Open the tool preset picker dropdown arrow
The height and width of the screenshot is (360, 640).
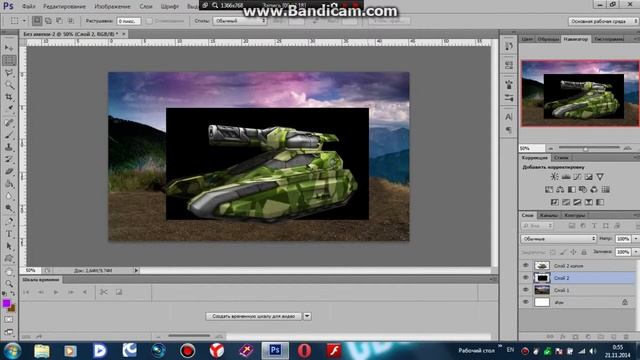[x=24, y=20]
